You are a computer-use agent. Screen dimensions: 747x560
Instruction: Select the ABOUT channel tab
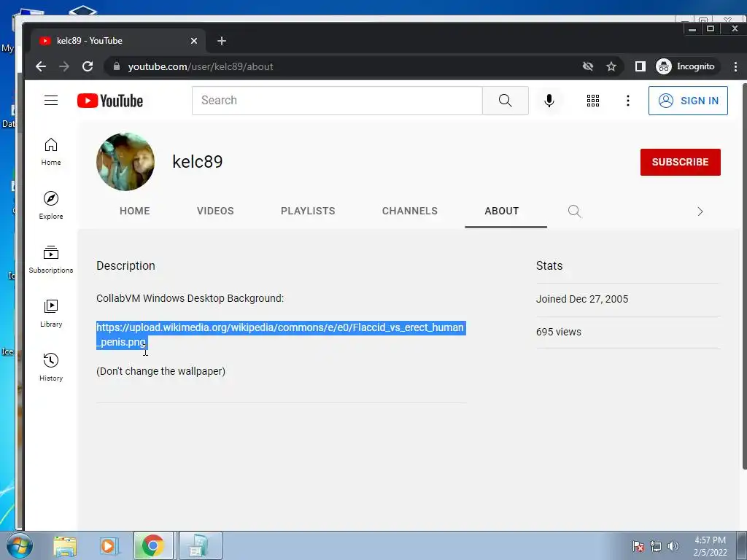click(502, 211)
